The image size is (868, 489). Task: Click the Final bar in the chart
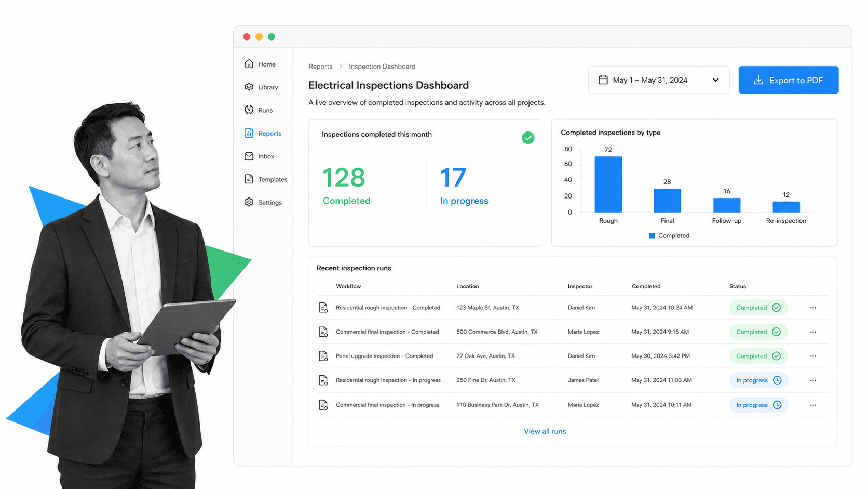pyautogui.click(x=667, y=200)
